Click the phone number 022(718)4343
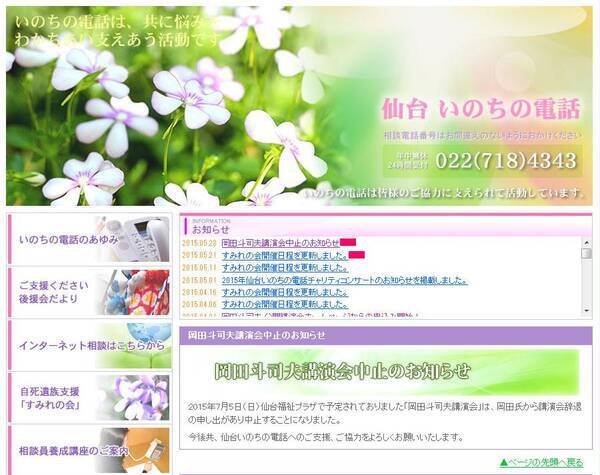The image size is (600, 475). click(x=506, y=160)
